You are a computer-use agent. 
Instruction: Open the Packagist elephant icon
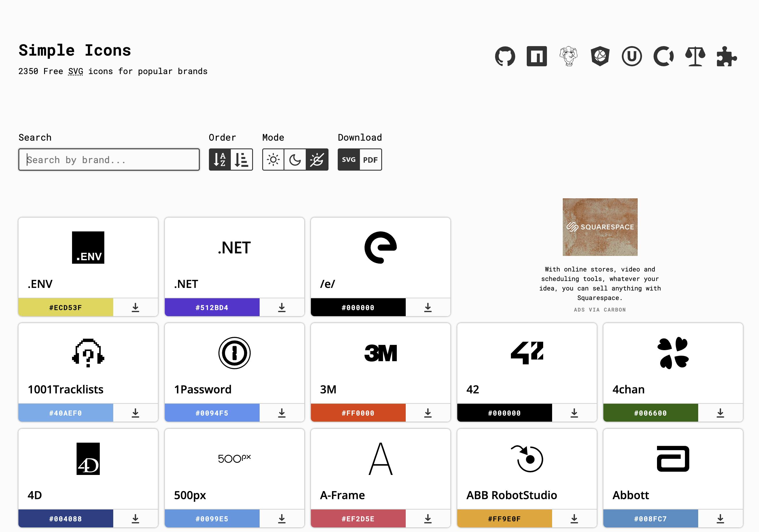point(568,56)
